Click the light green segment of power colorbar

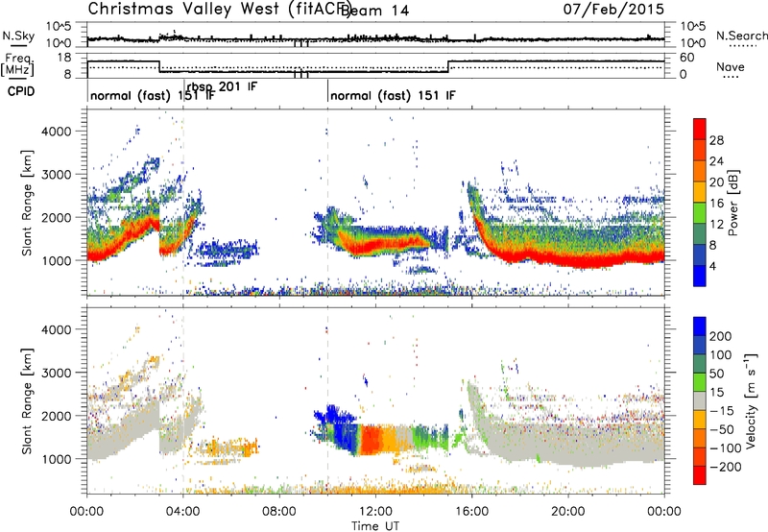[700, 212]
